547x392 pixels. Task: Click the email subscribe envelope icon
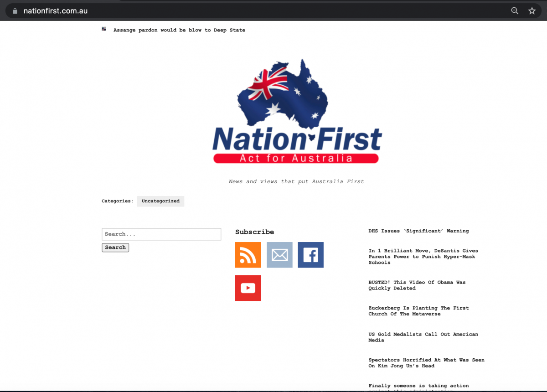pos(279,255)
